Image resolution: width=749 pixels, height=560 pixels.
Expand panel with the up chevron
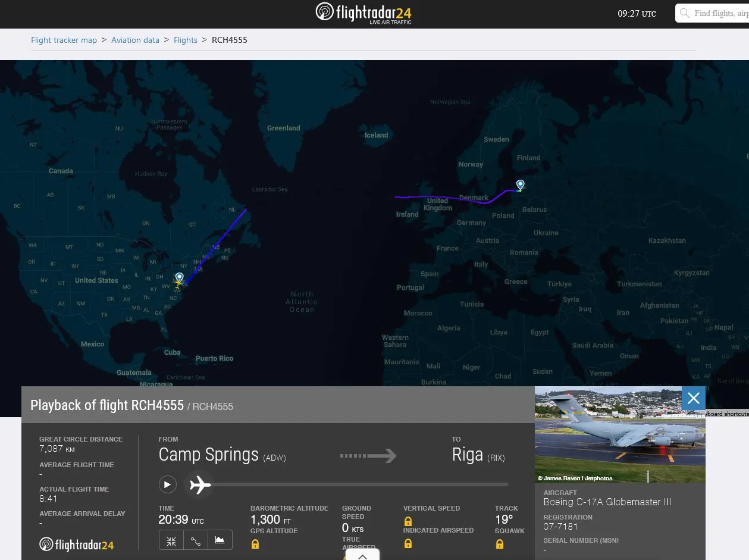tap(363, 556)
